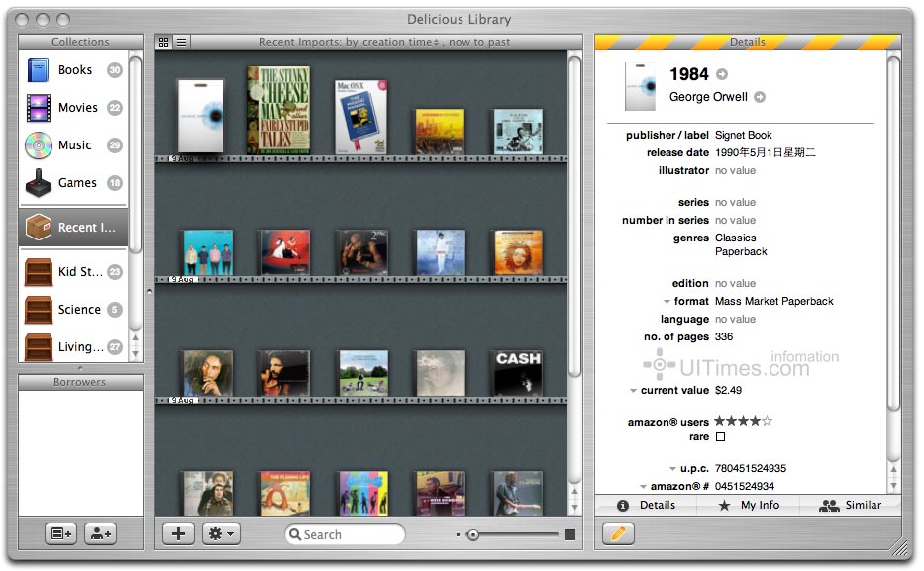Expand the current value disclosure triangle
Screen dimensions: 924x571
point(633,390)
